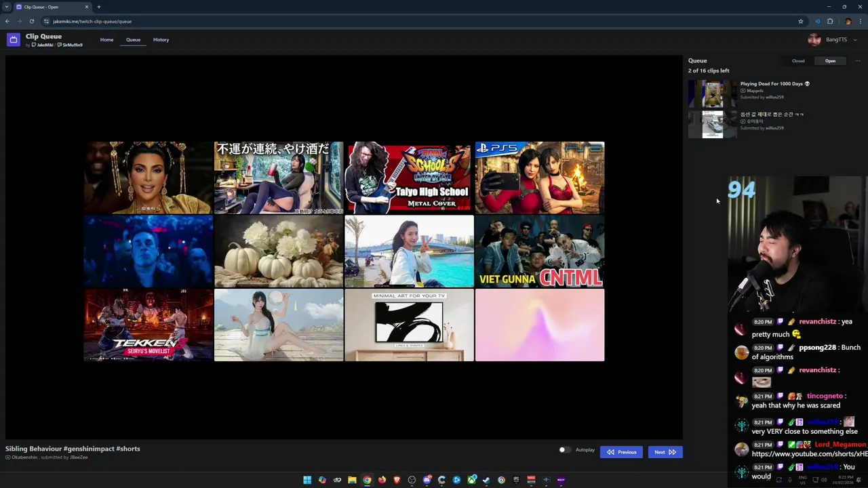This screenshot has width=868, height=488.
Task: Open Minimal Art For Your TV thumbnail
Action: (x=409, y=325)
